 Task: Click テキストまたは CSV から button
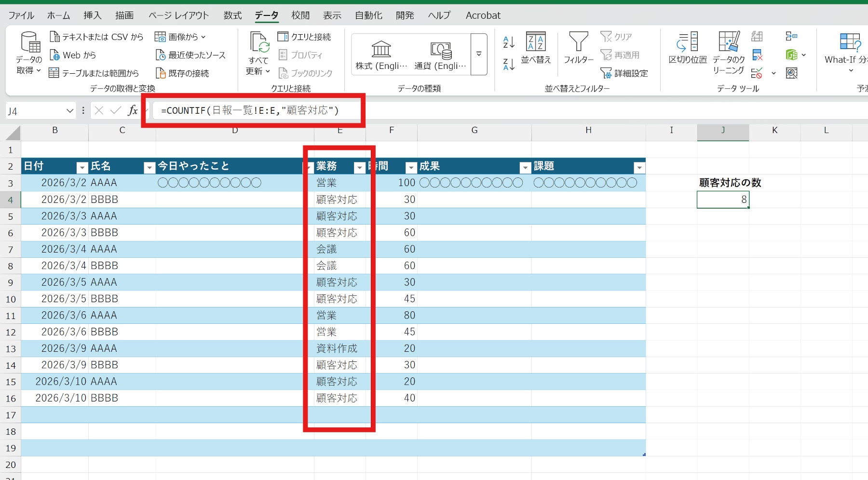(97, 37)
